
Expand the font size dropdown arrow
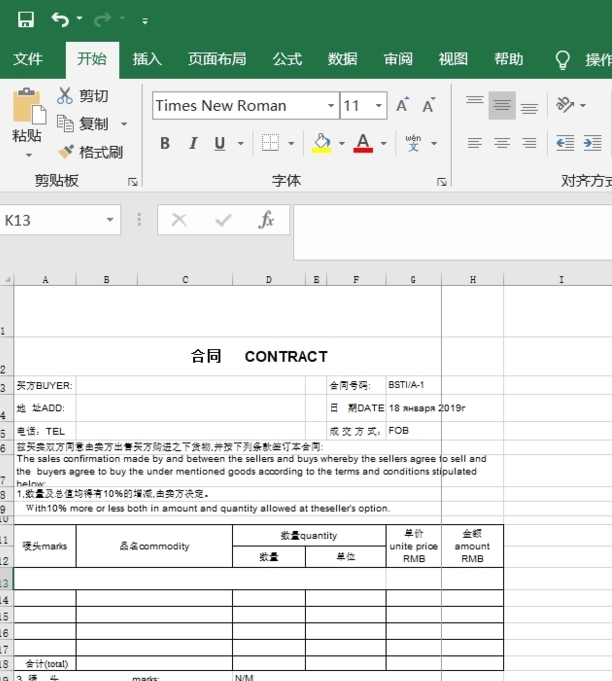[x=379, y=106]
